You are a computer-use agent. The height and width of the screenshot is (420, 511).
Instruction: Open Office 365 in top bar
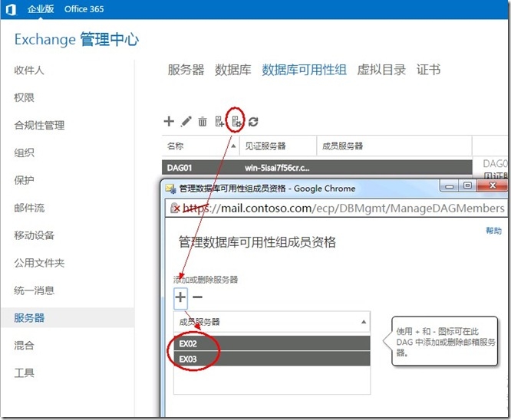point(84,9)
